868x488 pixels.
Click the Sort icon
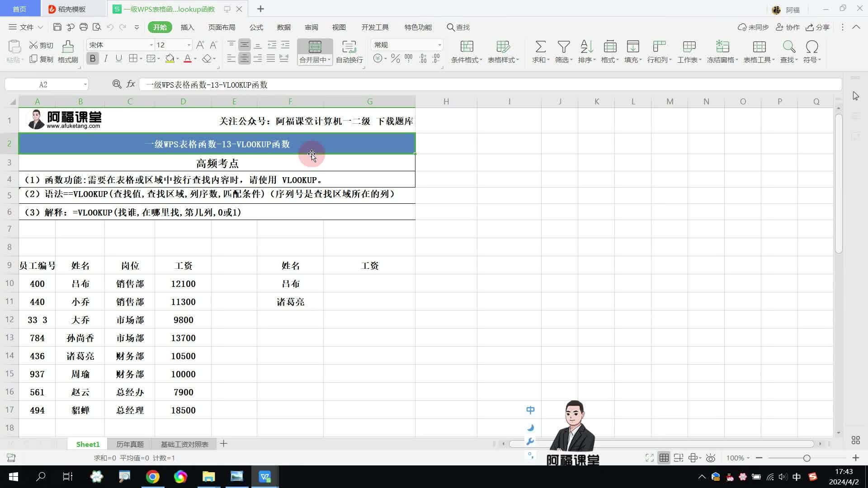point(586,47)
